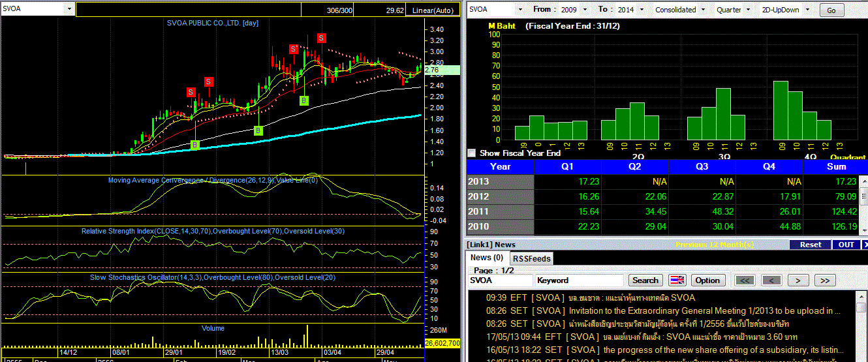Switch news language with the flag icon
The image size is (868, 362).
point(678,280)
